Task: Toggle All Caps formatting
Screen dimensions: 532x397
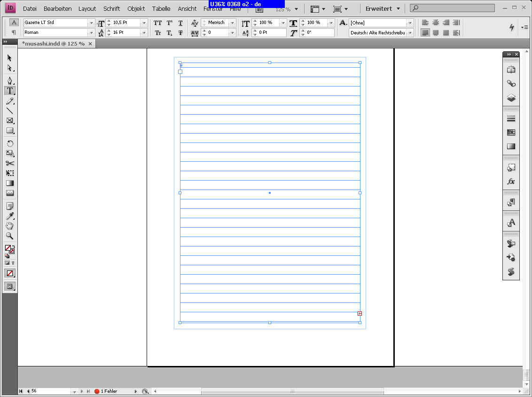Action: (158, 23)
